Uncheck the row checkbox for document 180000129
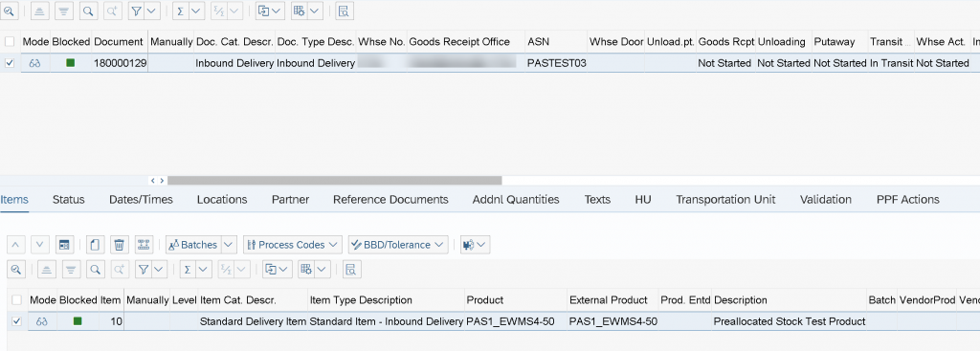 9,63
